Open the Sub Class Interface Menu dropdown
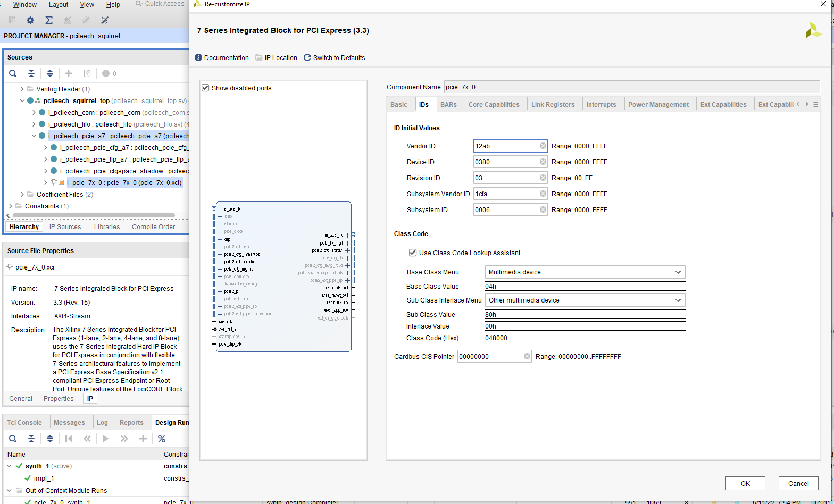 [x=585, y=300]
